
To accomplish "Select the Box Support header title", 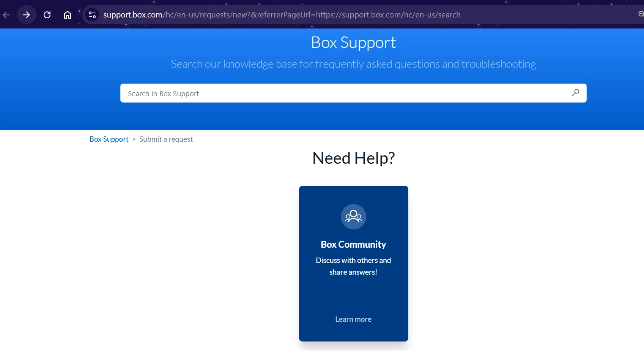I will [353, 42].
